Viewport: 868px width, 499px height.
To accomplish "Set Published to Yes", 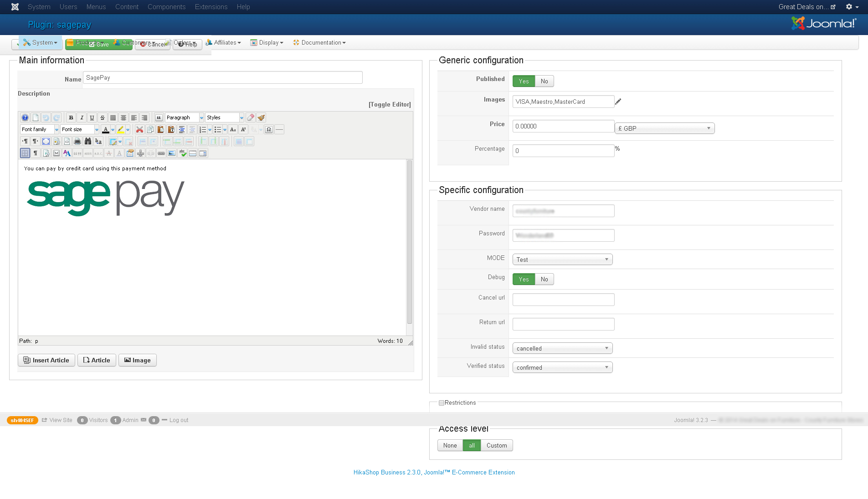I will click(x=524, y=81).
